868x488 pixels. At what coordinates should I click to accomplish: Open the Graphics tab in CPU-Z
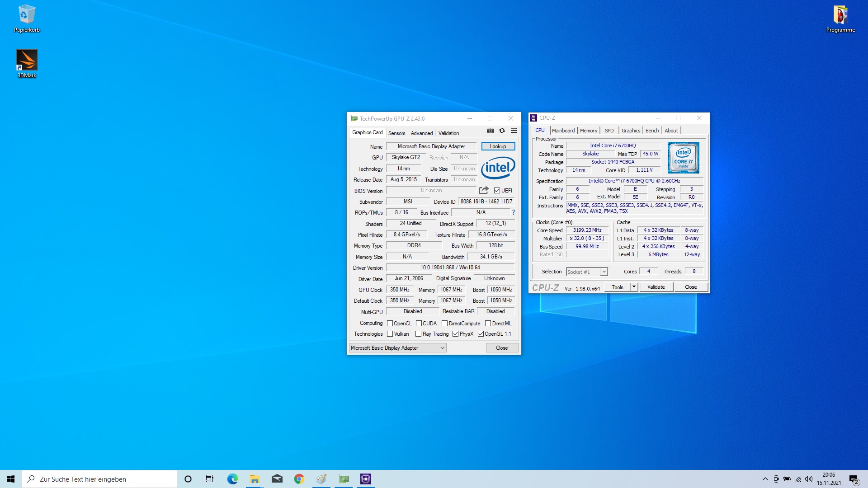click(631, 131)
